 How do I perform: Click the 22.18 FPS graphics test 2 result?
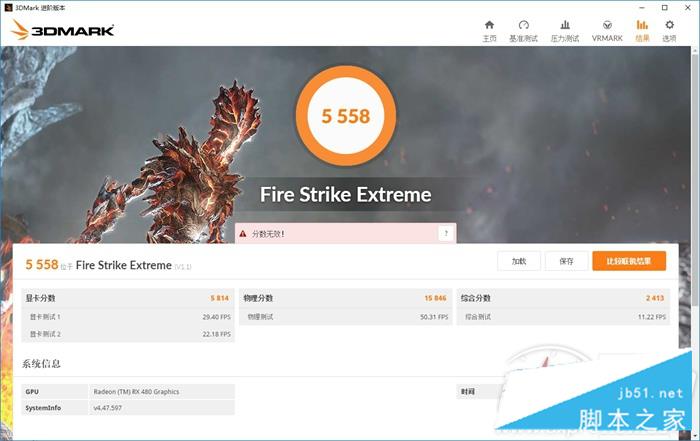click(x=217, y=334)
